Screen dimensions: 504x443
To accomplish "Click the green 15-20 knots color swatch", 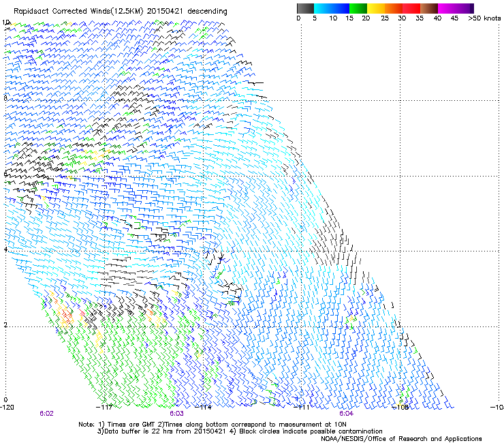I will [358, 8].
